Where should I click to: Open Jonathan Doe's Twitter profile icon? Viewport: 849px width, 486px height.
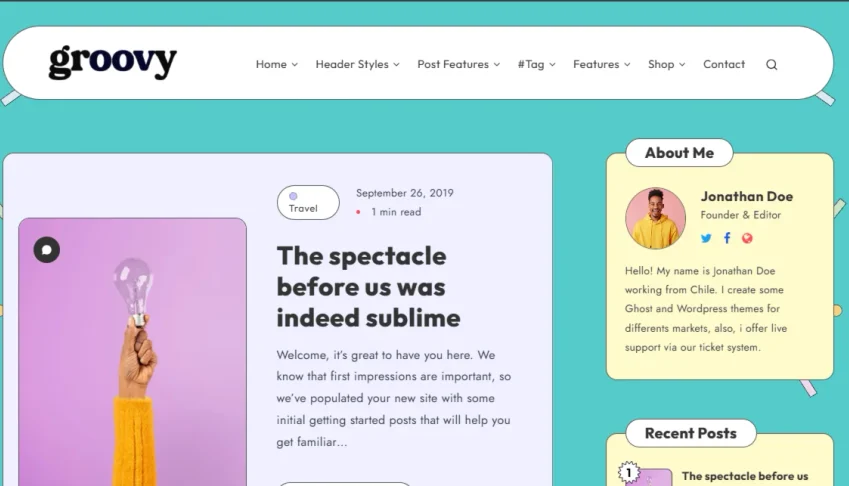point(706,238)
